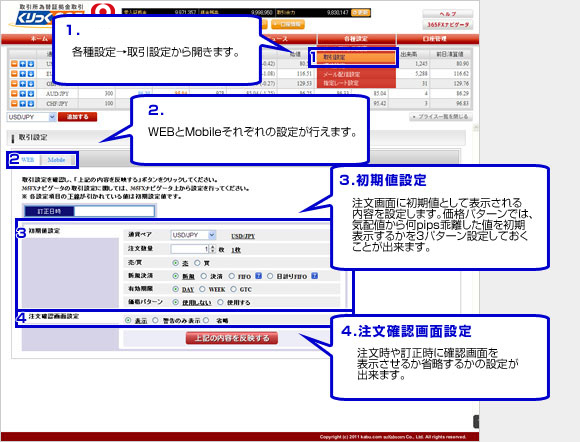Viewport: 580px width, 442px height.
Task: Select 使用する for price pattern
Action: [x=220, y=302]
